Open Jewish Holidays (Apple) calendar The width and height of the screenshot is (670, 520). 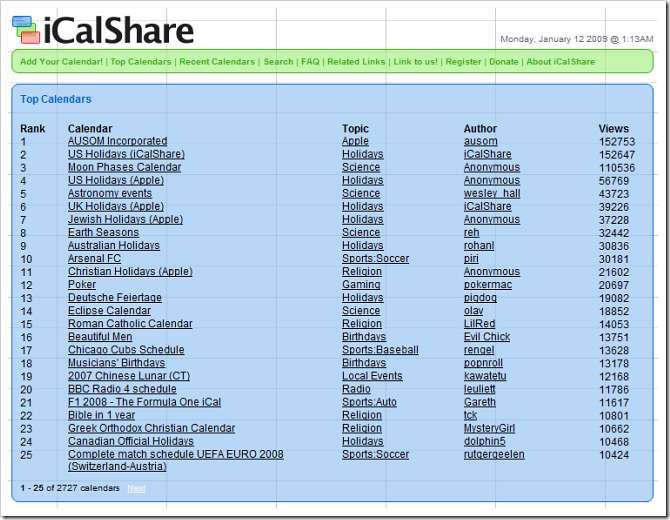point(125,219)
